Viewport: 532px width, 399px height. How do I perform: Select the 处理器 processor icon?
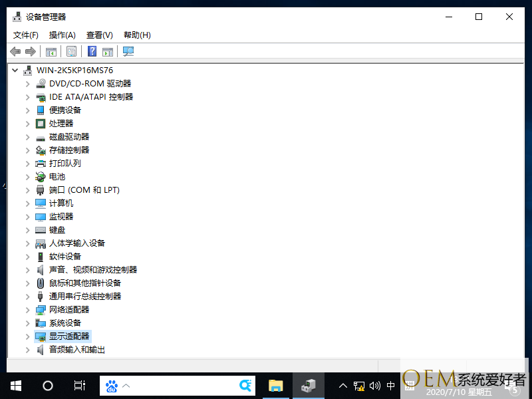(x=41, y=123)
